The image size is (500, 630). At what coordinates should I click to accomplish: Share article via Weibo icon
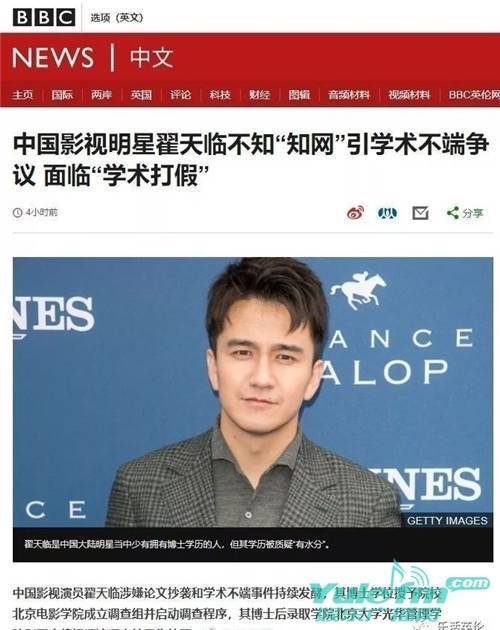click(356, 213)
